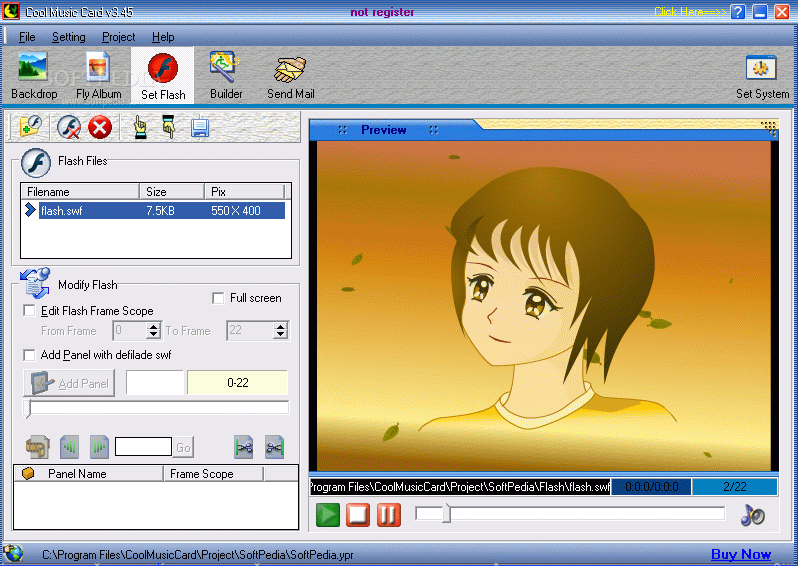Click the hand pointing up icon
This screenshot has height=566, width=798.
click(139, 127)
